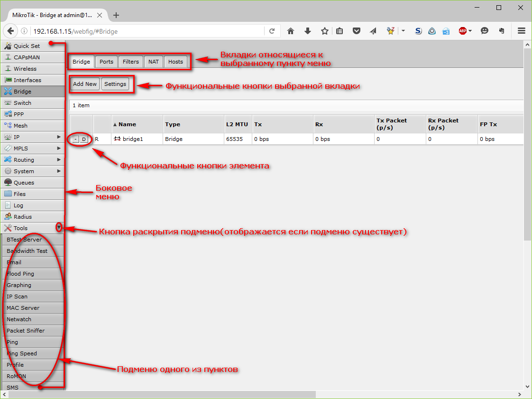Viewport: 532px width, 399px height.
Task: Switch to the Ports tab
Action: pyautogui.click(x=106, y=62)
